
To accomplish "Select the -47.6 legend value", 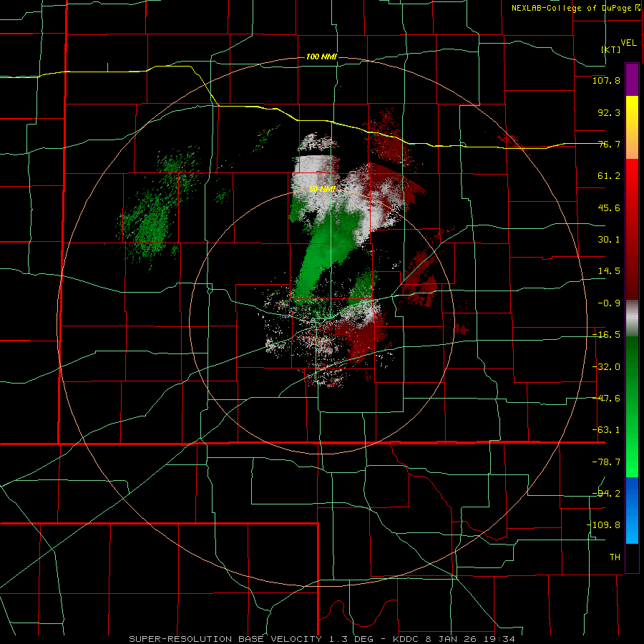I will (606, 399).
